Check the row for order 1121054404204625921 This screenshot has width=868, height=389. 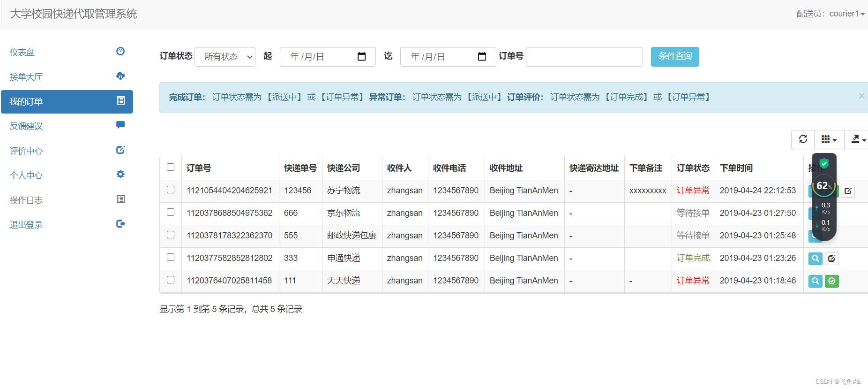[171, 190]
